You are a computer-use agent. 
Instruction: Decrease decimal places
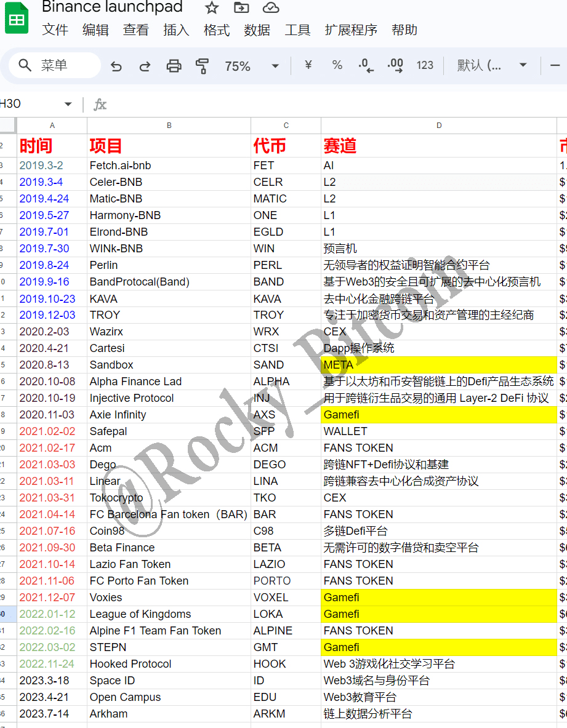tap(366, 65)
